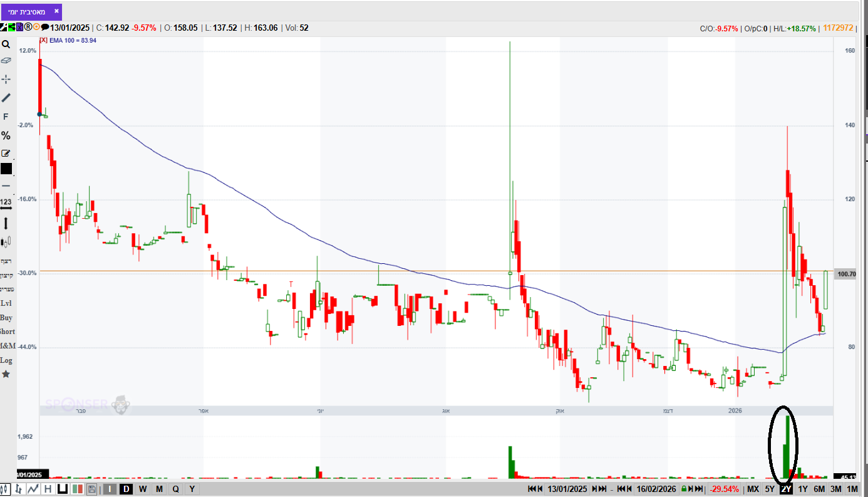
Task: Select the 1Y time range
Action: pos(803,489)
